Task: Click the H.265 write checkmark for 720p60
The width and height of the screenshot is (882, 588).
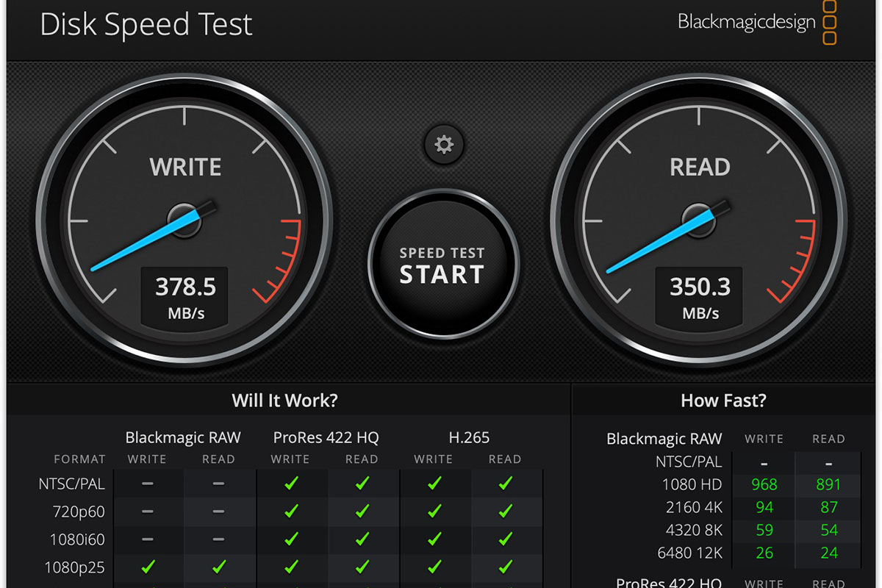Action: click(434, 511)
